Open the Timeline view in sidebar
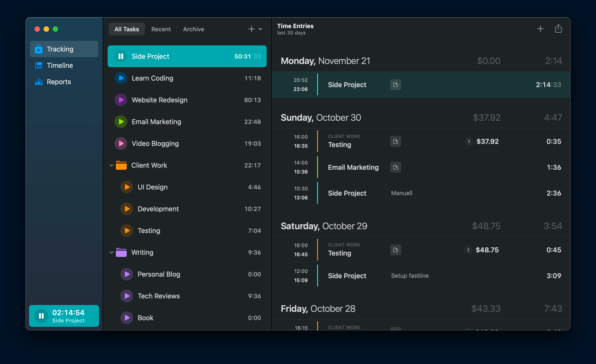Screen dimensions: 596x364 (60, 65)
